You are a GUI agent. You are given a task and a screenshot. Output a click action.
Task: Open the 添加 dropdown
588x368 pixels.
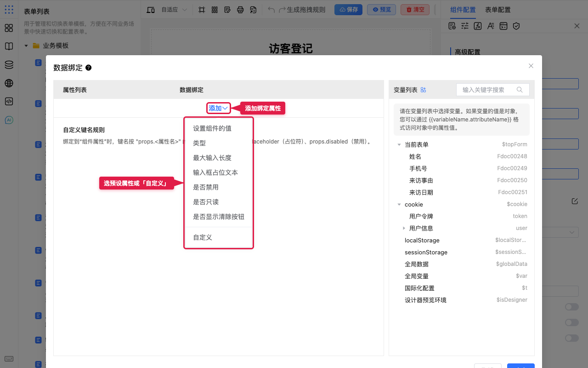tap(218, 108)
